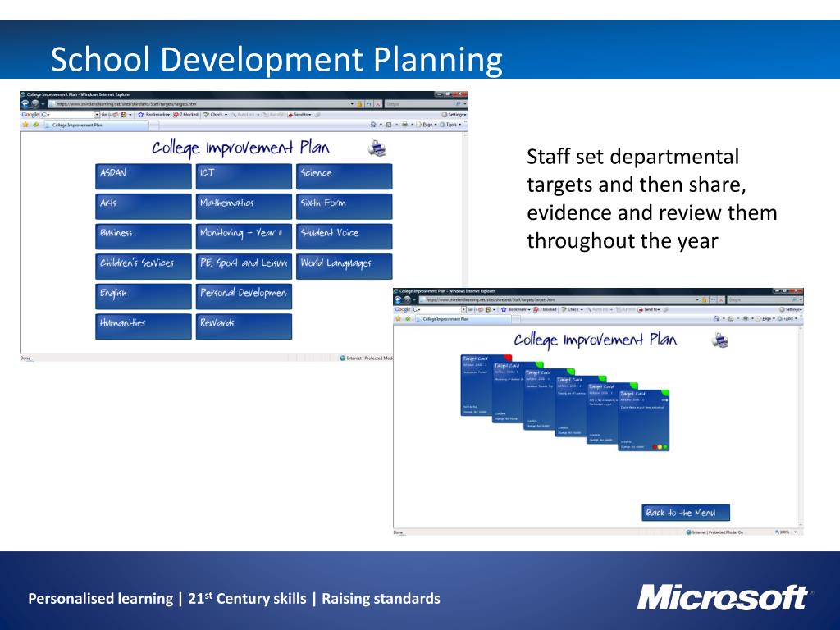Click the '7 blocked' popup blocker in right window
The height and width of the screenshot is (630, 840).
(x=546, y=309)
